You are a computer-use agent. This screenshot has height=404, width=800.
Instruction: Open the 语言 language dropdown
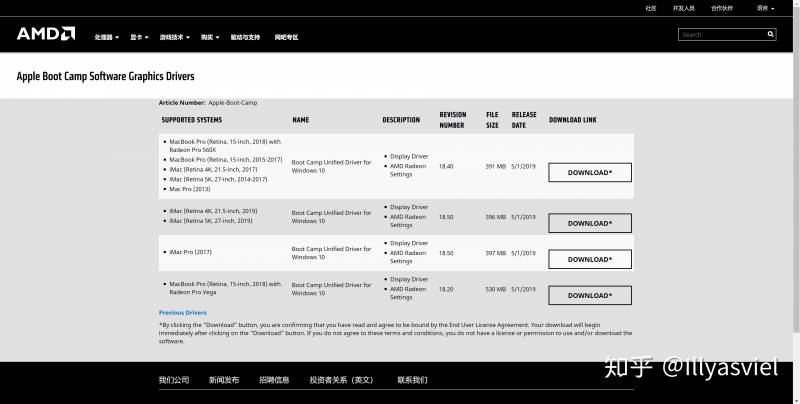coord(765,8)
